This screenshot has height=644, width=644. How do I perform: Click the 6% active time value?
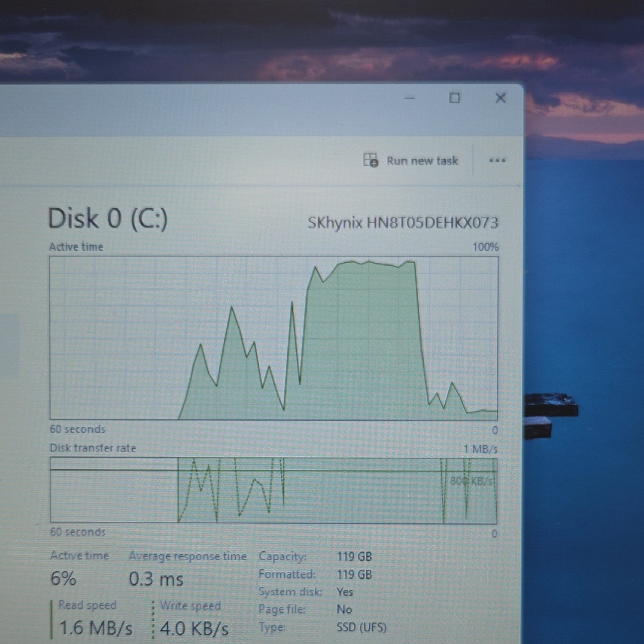(64, 578)
